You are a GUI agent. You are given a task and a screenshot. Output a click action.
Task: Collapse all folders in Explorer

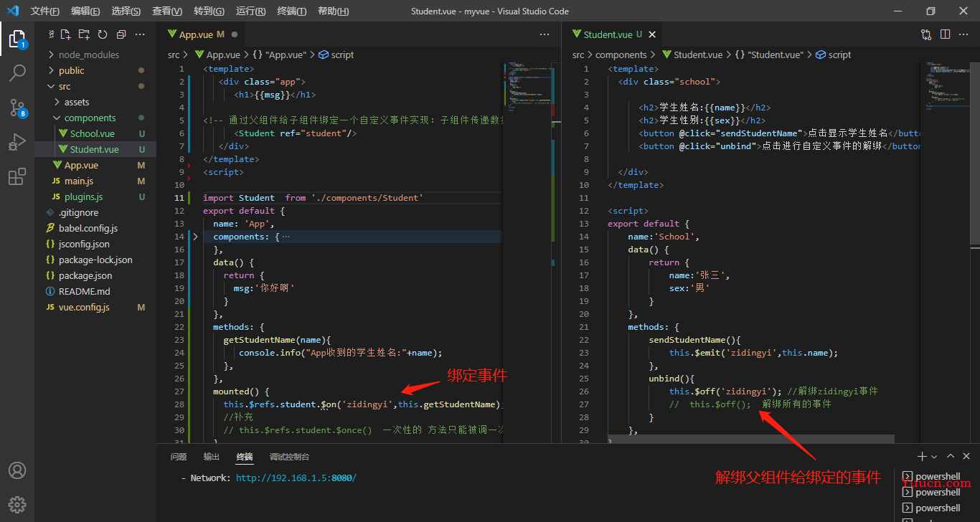[121, 34]
